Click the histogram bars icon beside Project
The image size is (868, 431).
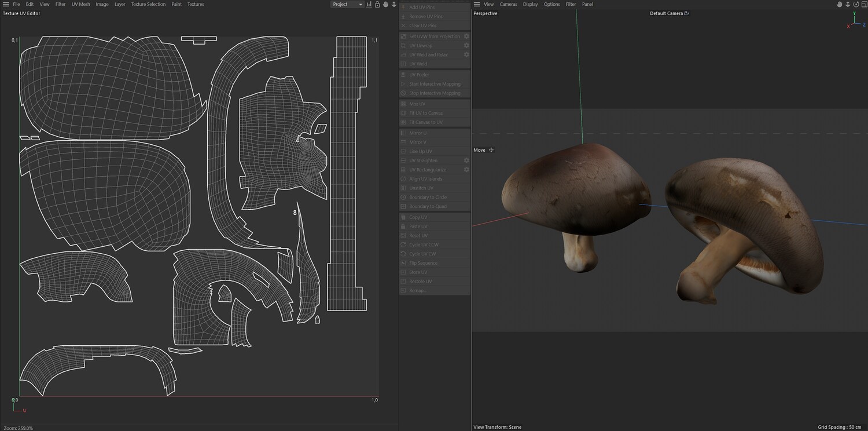[x=369, y=4]
